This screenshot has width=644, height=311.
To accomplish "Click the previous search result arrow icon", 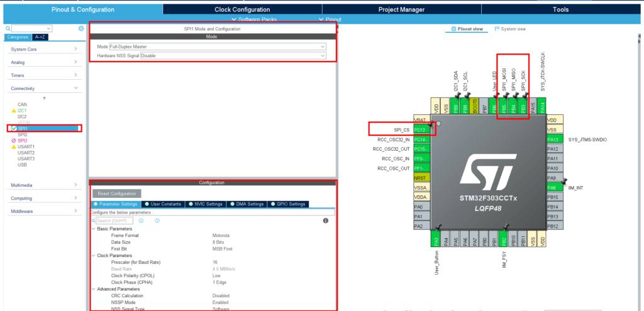I will coord(142,221).
